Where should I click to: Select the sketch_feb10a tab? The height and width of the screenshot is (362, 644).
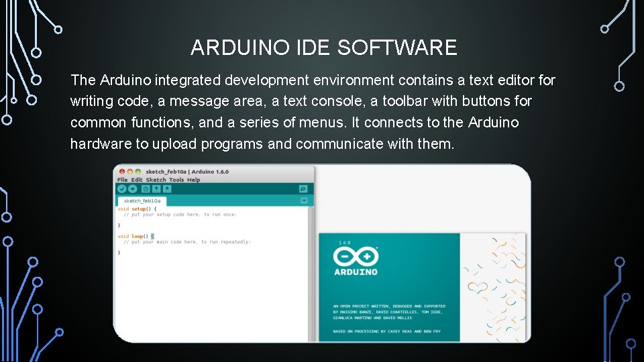point(142,200)
